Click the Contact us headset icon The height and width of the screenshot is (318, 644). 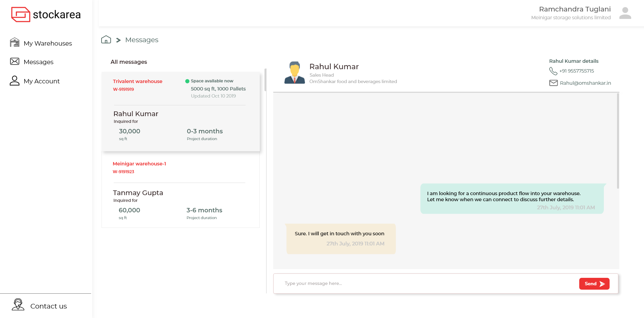pos(18,304)
